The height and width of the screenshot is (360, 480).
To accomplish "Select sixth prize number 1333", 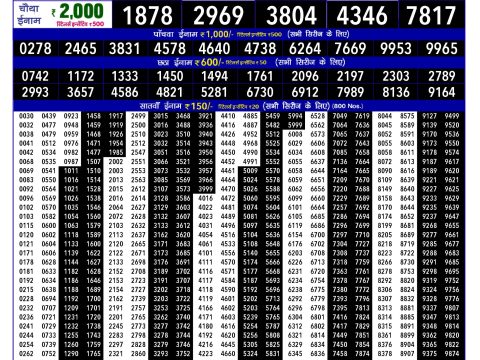I will tap(125, 76).
